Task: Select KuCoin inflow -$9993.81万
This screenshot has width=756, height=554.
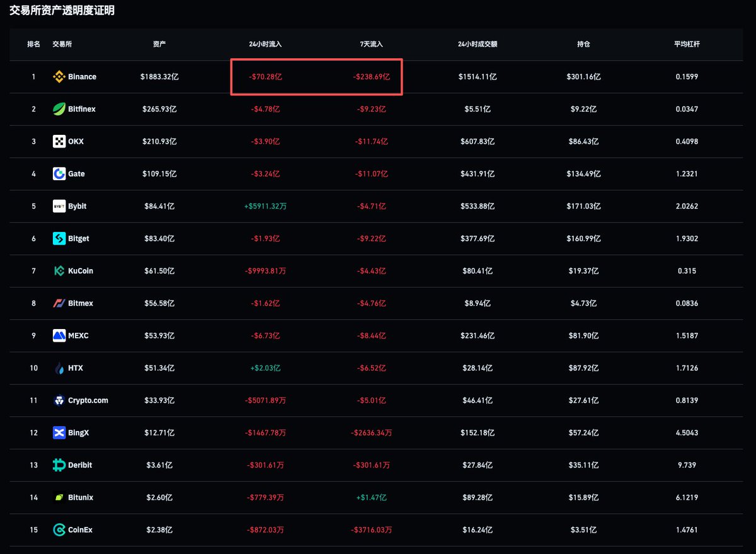Action: coord(265,271)
